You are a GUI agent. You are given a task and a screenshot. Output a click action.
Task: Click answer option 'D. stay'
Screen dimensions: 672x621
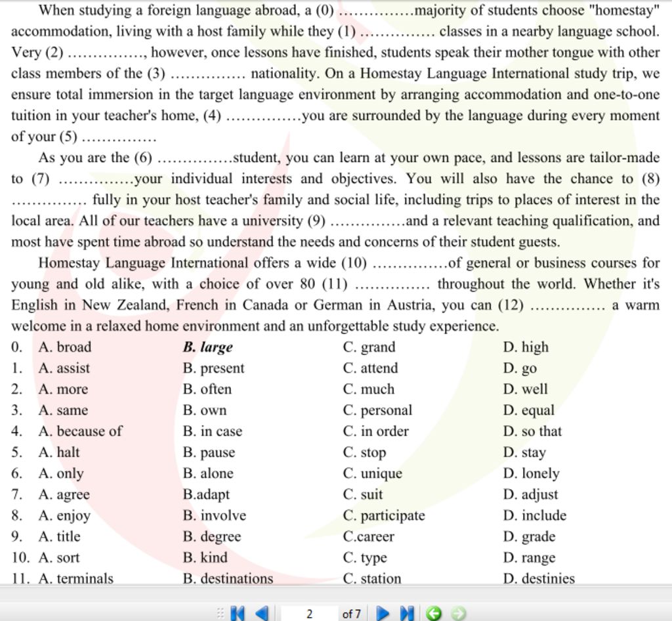524,452
